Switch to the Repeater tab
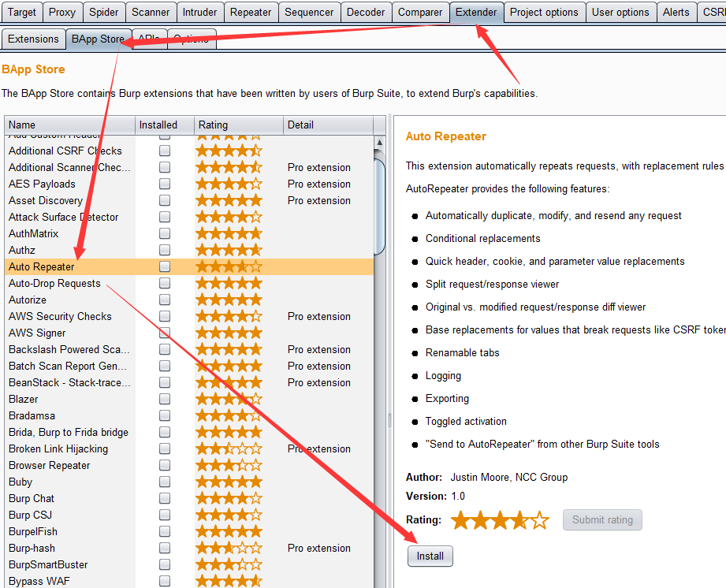The width and height of the screenshot is (726, 588). click(251, 12)
